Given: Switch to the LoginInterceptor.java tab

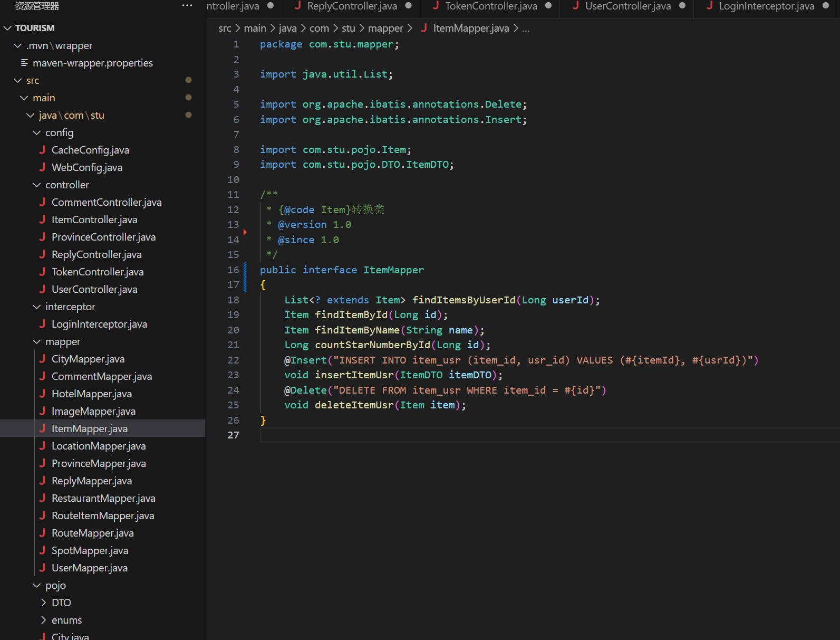Looking at the screenshot, I should click(766, 6).
